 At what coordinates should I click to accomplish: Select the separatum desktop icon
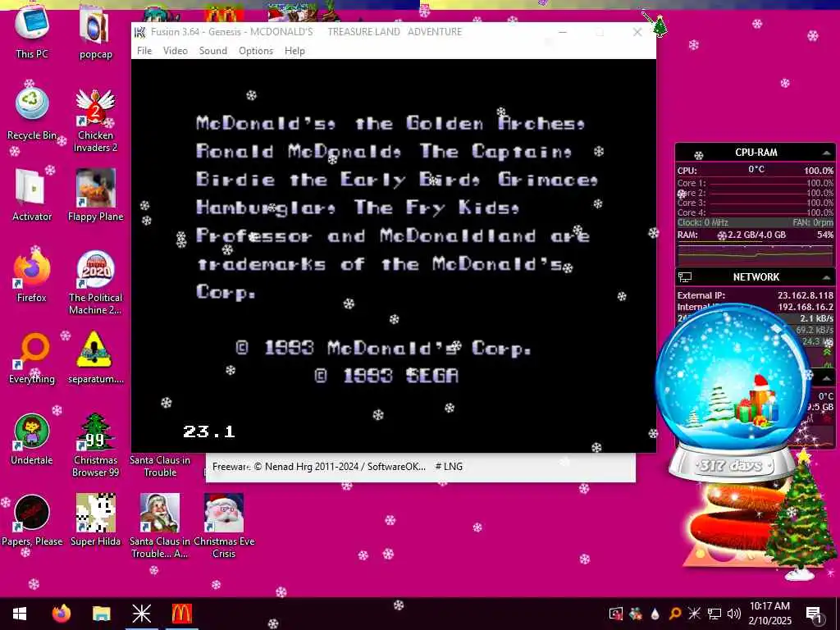(x=95, y=358)
